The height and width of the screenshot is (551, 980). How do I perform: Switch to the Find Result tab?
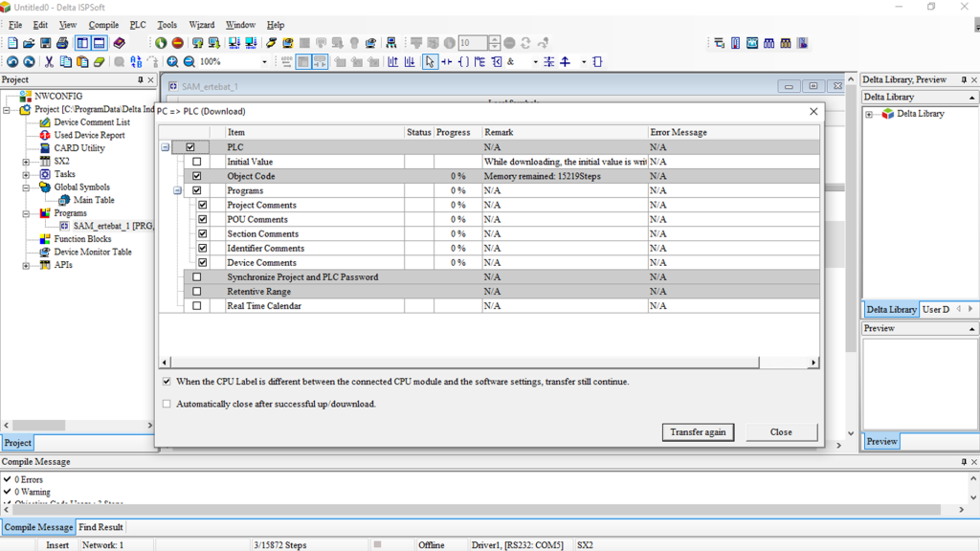[100, 527]
